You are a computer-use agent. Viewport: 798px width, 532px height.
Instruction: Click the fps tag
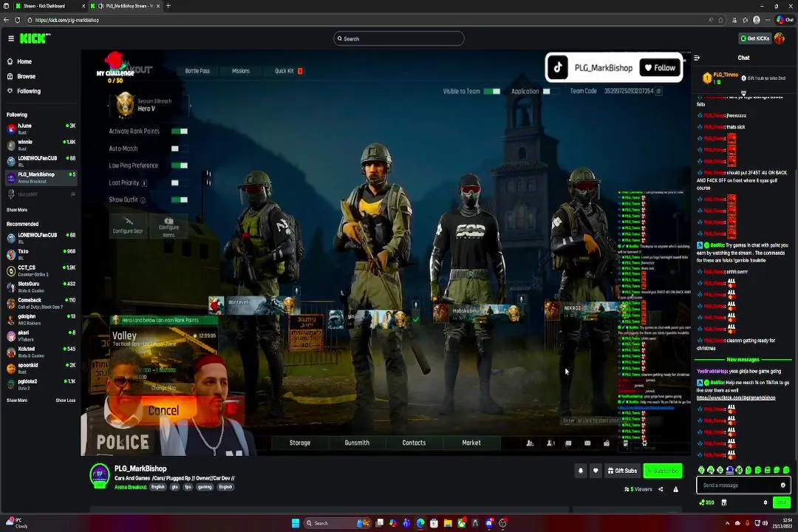click(x=188, y=487)
